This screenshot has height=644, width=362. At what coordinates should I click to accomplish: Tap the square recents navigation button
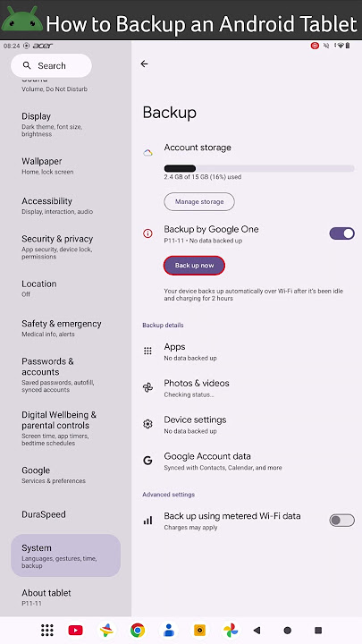coord(318,630)
